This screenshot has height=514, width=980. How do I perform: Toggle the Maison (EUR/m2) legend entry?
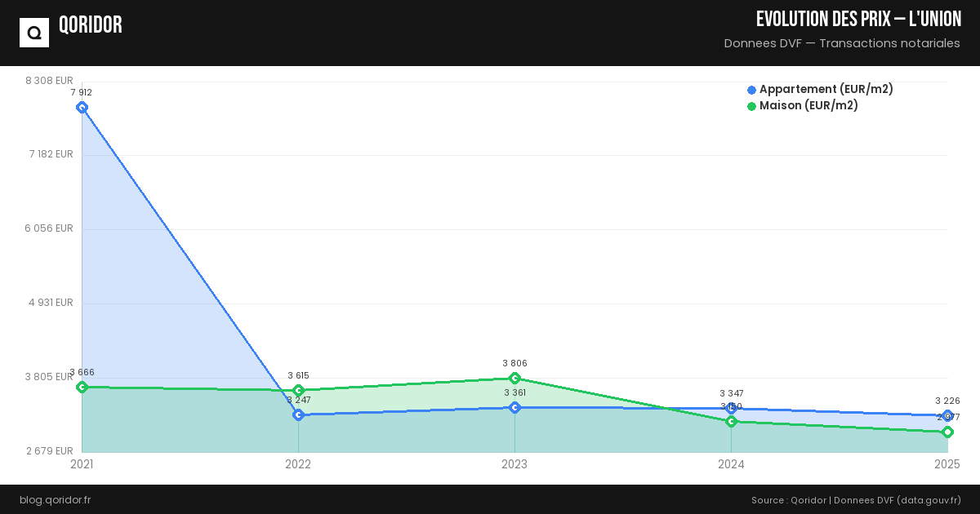pos(808,105)
